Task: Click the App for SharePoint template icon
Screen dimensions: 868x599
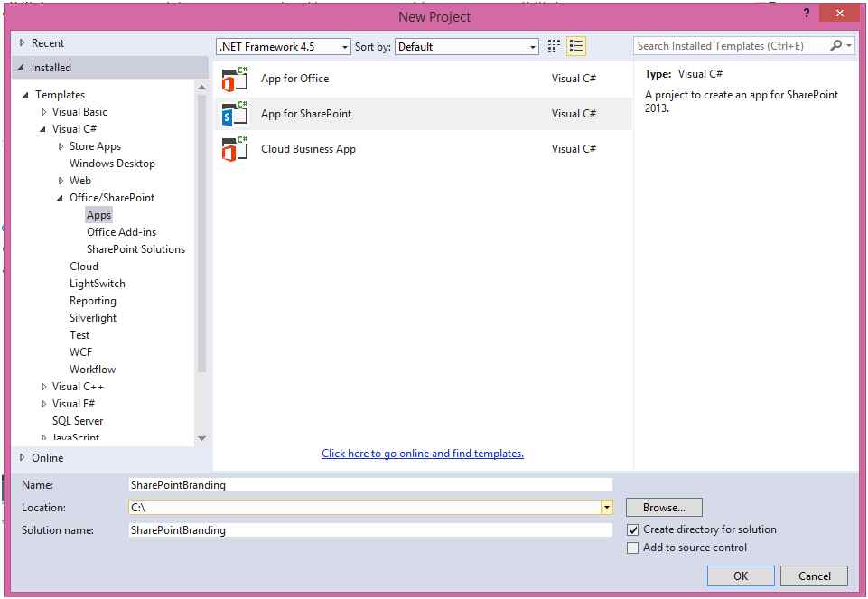Action: [235, 114]
